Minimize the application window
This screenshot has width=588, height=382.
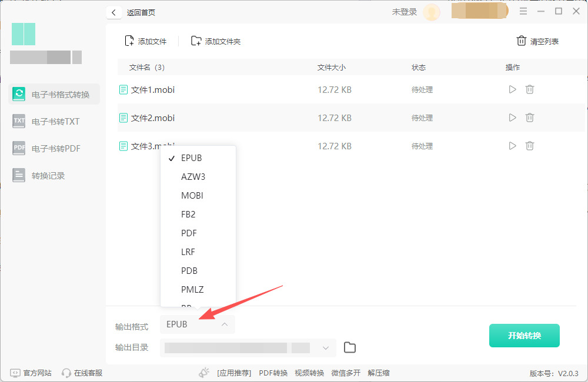[541, 12]
